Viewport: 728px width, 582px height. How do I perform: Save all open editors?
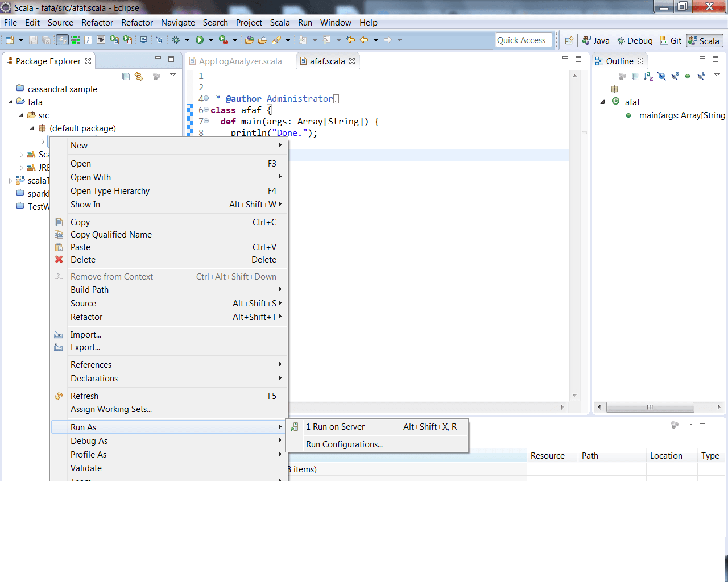pos(46,40)
